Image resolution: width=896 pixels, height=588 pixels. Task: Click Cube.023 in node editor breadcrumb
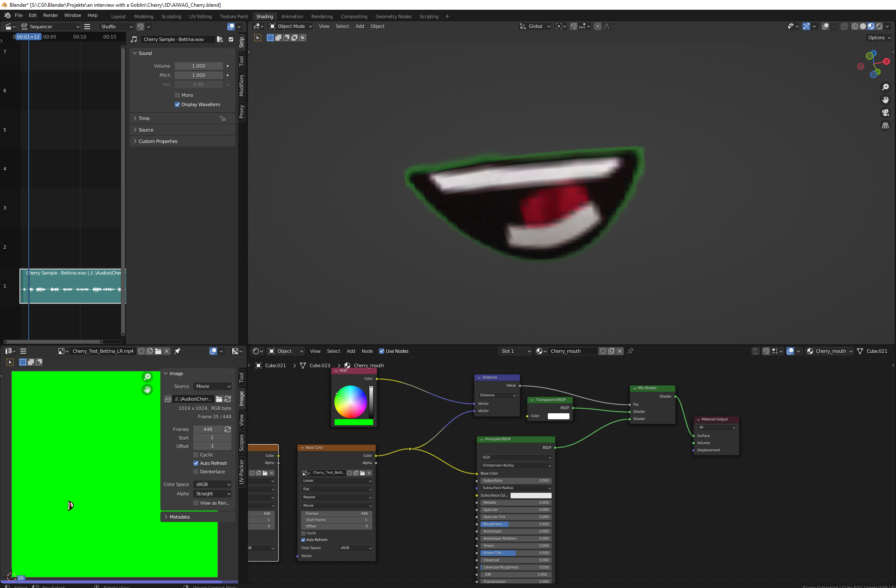click(319, 365)
